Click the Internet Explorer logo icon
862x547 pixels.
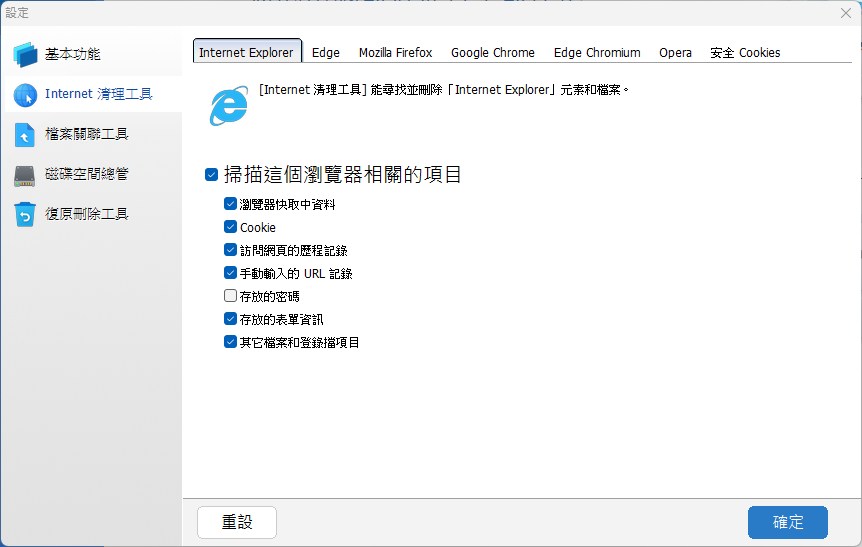pos(228,105)
